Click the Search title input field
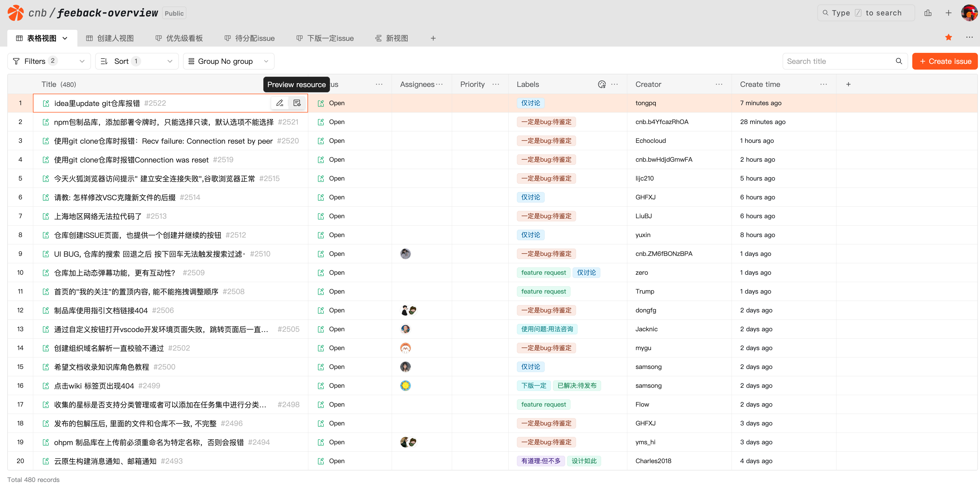980x494 pixels. click(837, 61)
